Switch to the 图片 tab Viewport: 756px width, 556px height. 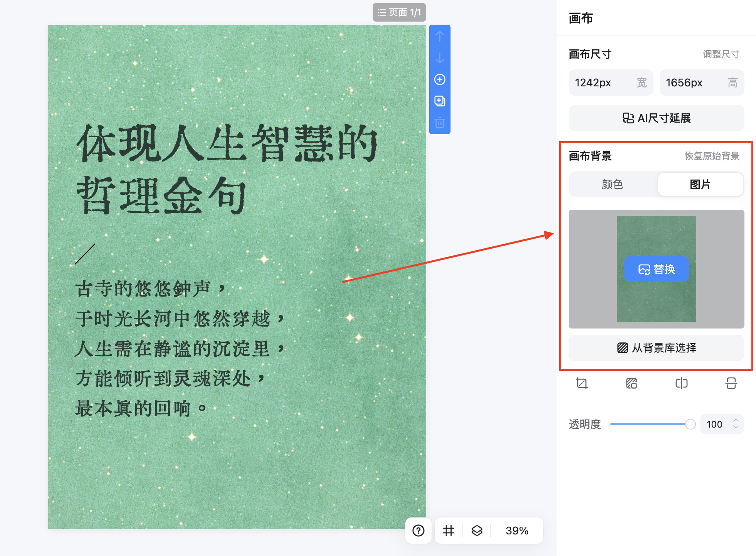tap(701, 184)
